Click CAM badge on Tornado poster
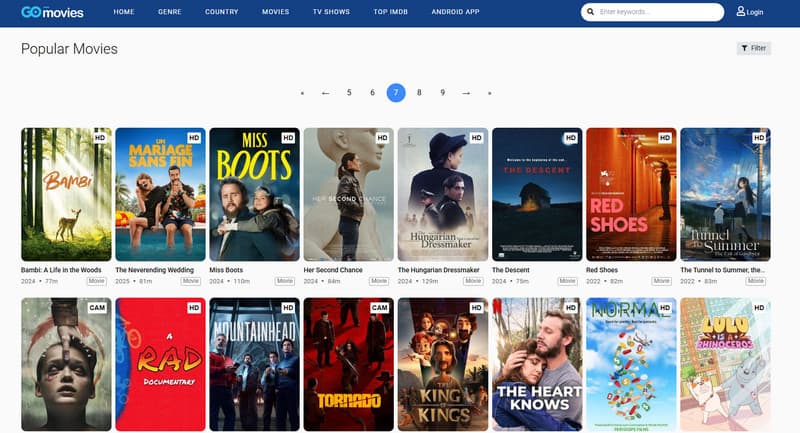The height and width of the screenshot is (433, 800). pyautogui.click(x=379, y=308)
